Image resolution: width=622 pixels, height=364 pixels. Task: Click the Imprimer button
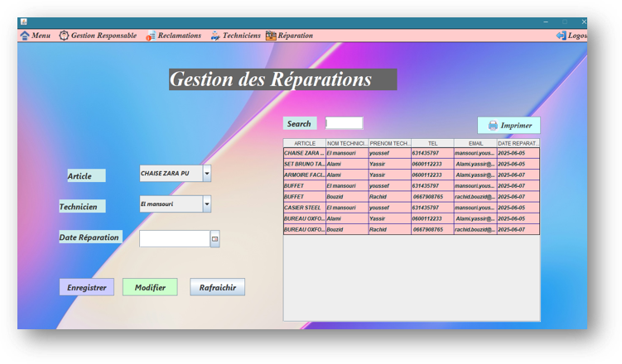pos(509,126)
